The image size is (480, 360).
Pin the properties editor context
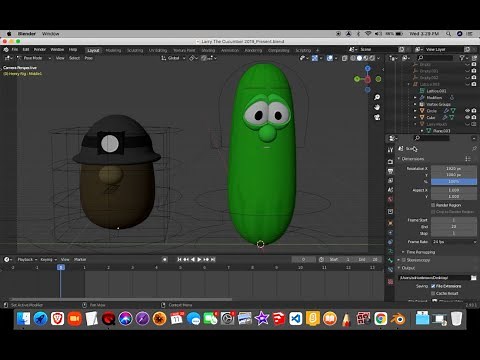pos(474,149)
